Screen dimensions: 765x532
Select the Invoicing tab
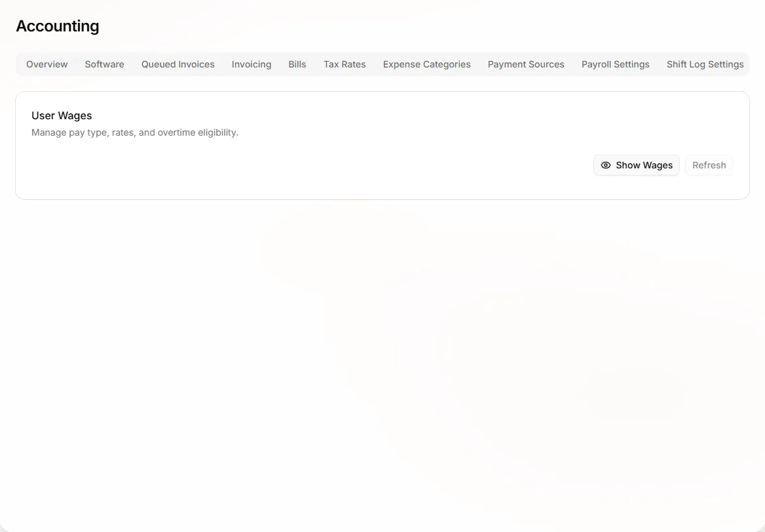coord(252,64)
